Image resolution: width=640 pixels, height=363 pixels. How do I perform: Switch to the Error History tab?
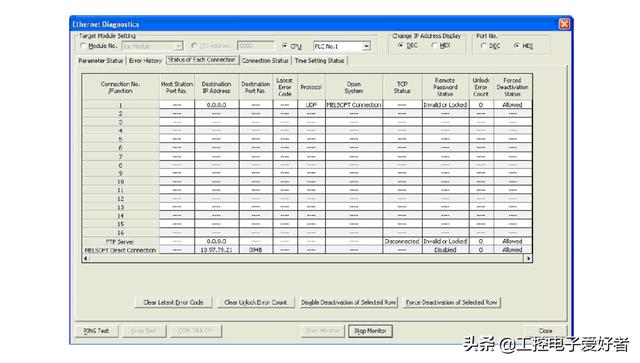145,60
